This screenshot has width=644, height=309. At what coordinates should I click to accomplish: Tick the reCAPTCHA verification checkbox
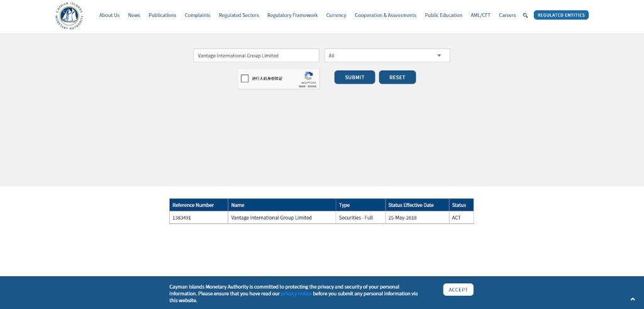point(245,79)
